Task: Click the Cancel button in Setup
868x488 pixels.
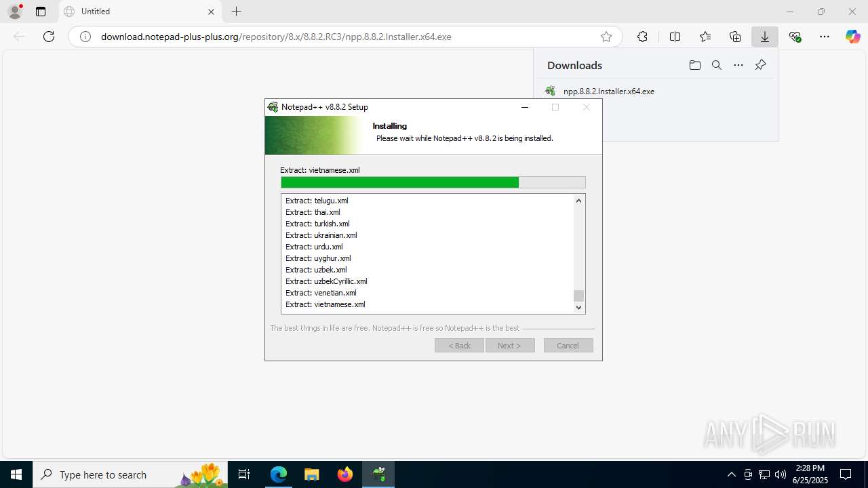Action: 568,346
